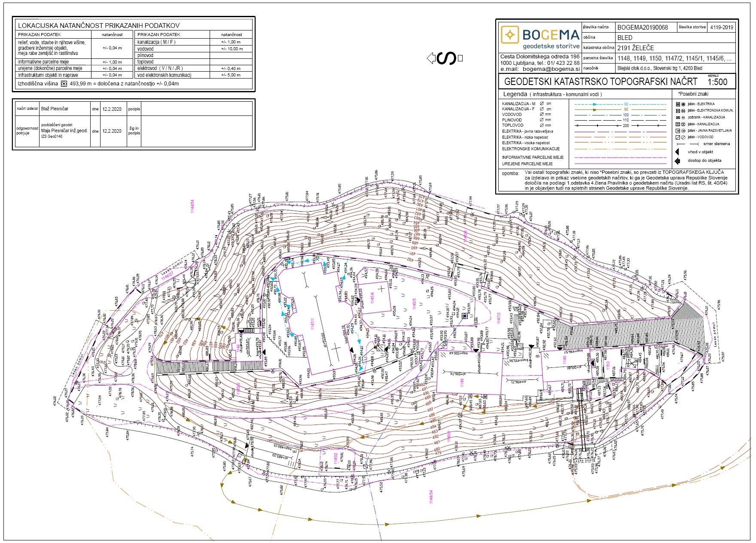Click the BOGEMA crosshair logo icon
The height and width of the screenshot is (543, 756).
tap(510, 35)
